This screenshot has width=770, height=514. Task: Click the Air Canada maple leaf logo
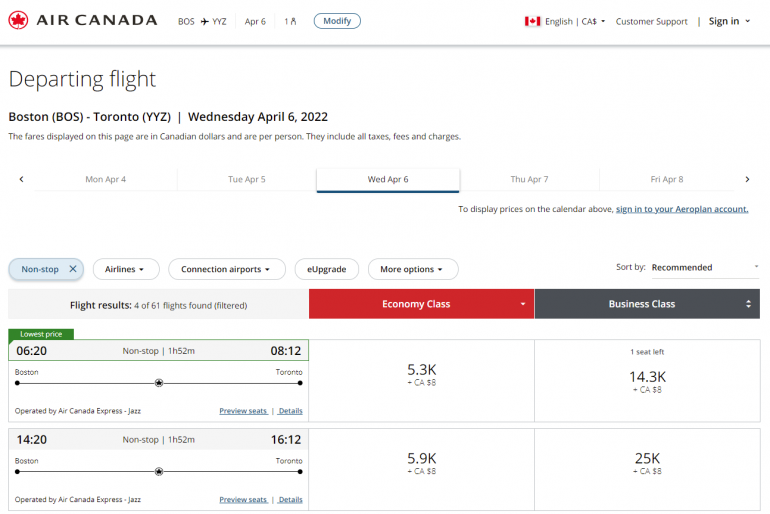[18, 20]
